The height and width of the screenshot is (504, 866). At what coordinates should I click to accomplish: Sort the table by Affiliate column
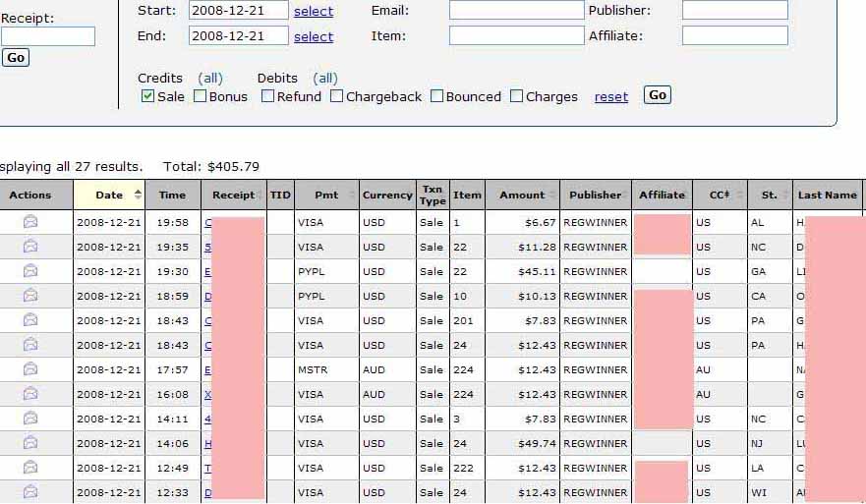coord(662,195)
